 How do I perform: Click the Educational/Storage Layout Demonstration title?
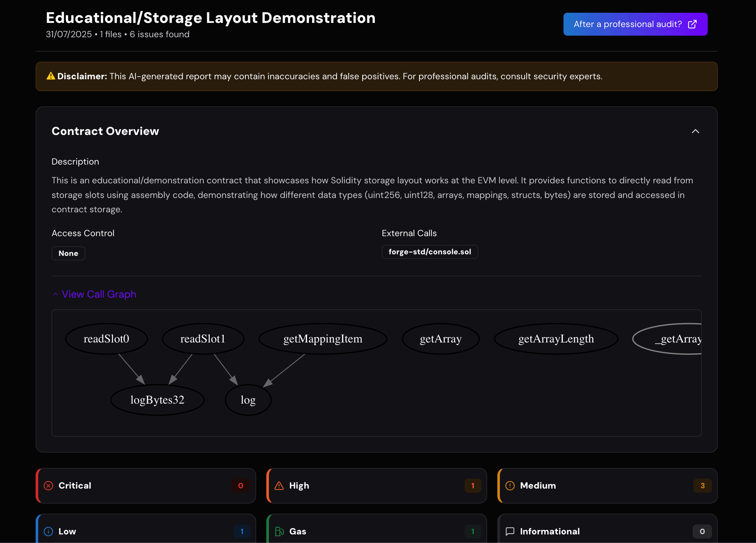(x=211, y=18)
